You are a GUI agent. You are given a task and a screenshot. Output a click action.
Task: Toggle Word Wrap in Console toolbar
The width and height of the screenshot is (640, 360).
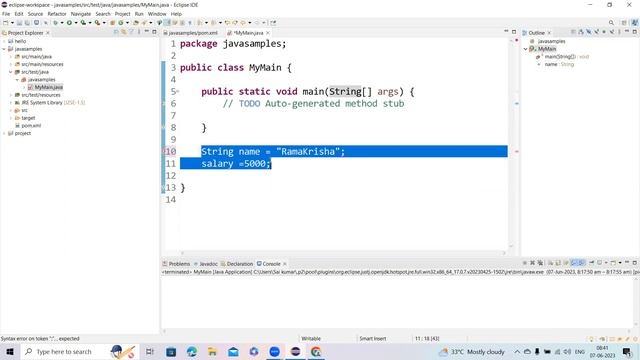pyautogui.click(x=566, y=263)
